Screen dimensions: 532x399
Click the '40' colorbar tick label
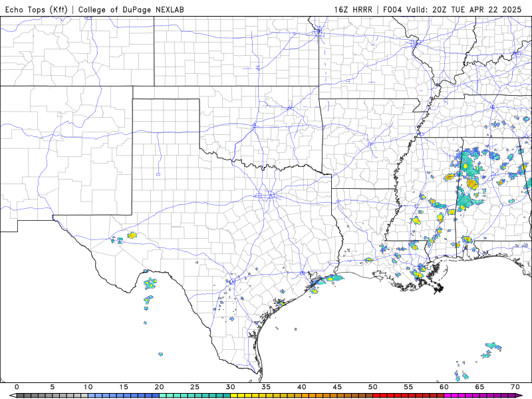(302, 387)
